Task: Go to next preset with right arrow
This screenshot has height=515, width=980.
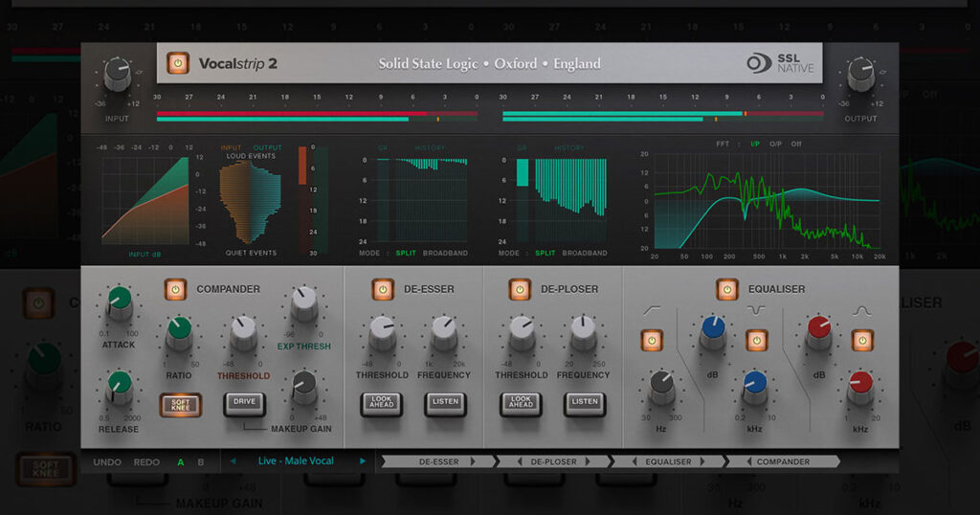Action: [x=362, y=461]
